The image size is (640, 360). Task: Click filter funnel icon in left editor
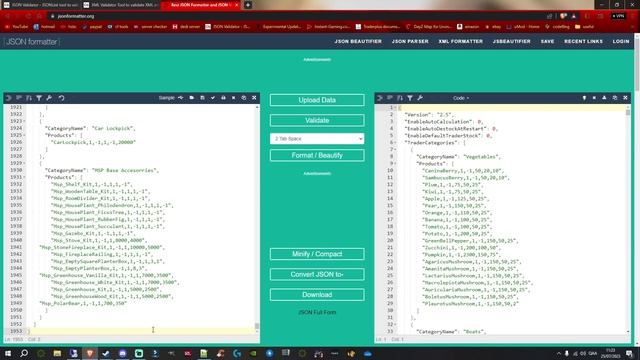click(x=39, y=98)
